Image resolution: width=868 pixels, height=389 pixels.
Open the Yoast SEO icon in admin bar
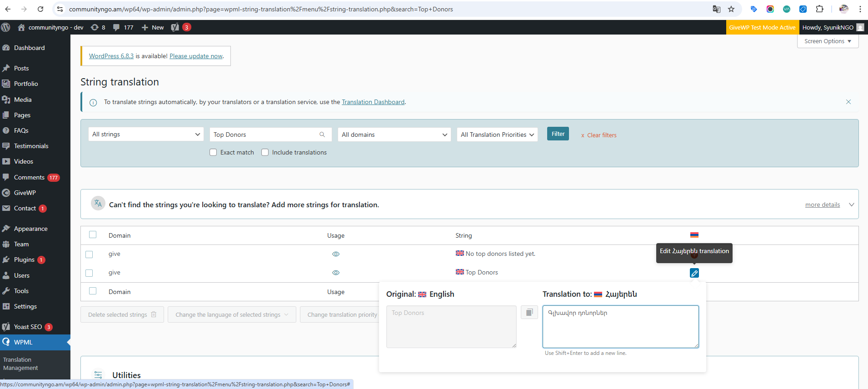pos(175,27)
